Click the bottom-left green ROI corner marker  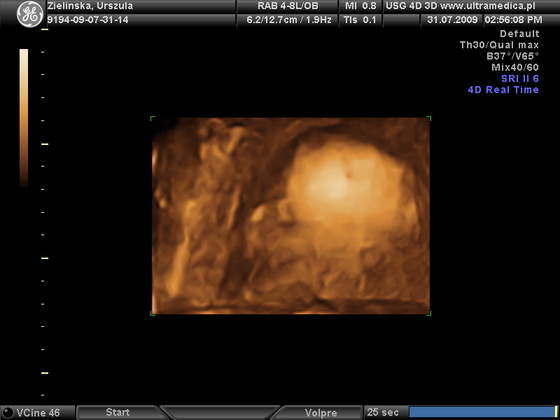[x=153, y=314]
